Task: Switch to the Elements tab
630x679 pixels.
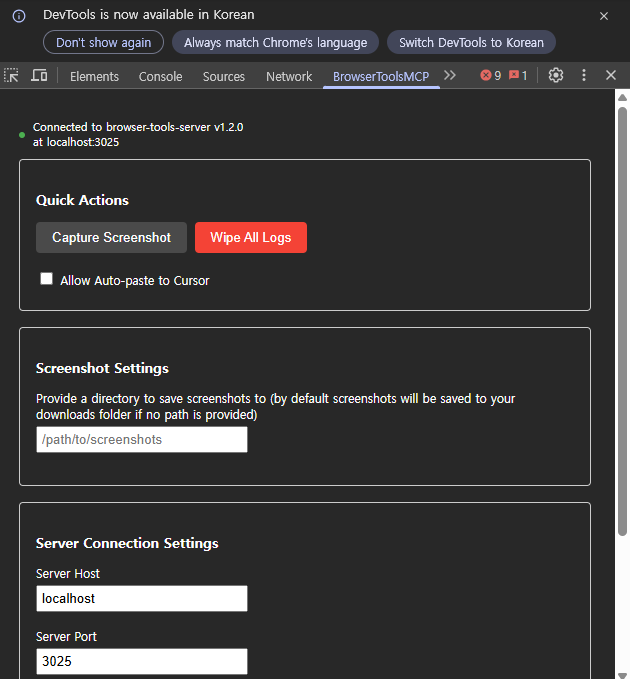Action: [94, 77]
